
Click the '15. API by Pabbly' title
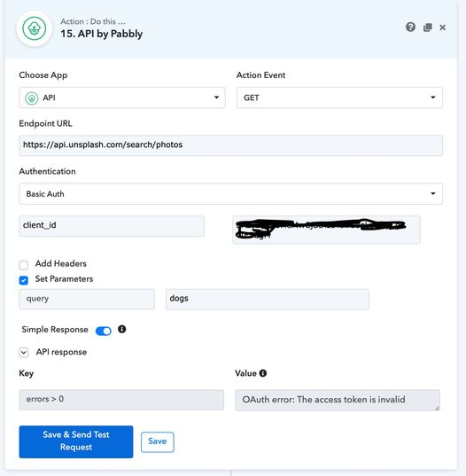[x=101, y=34]
